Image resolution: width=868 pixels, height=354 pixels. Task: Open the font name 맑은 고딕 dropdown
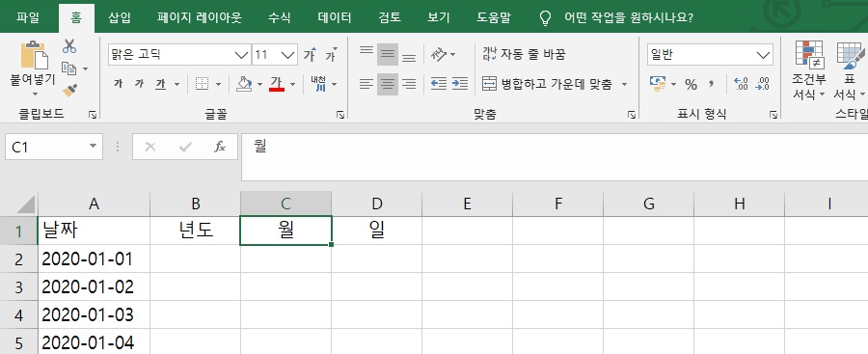pos(242,55)
